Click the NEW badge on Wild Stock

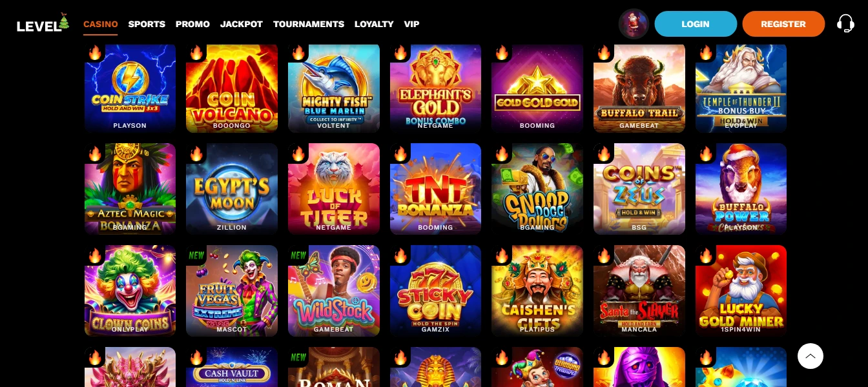click(298, 255)
